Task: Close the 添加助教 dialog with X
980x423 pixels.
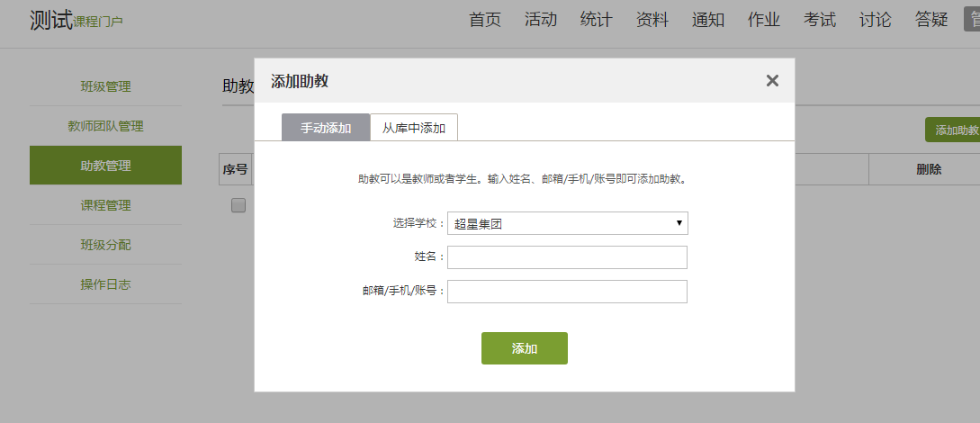Action: tap(772, 81)
